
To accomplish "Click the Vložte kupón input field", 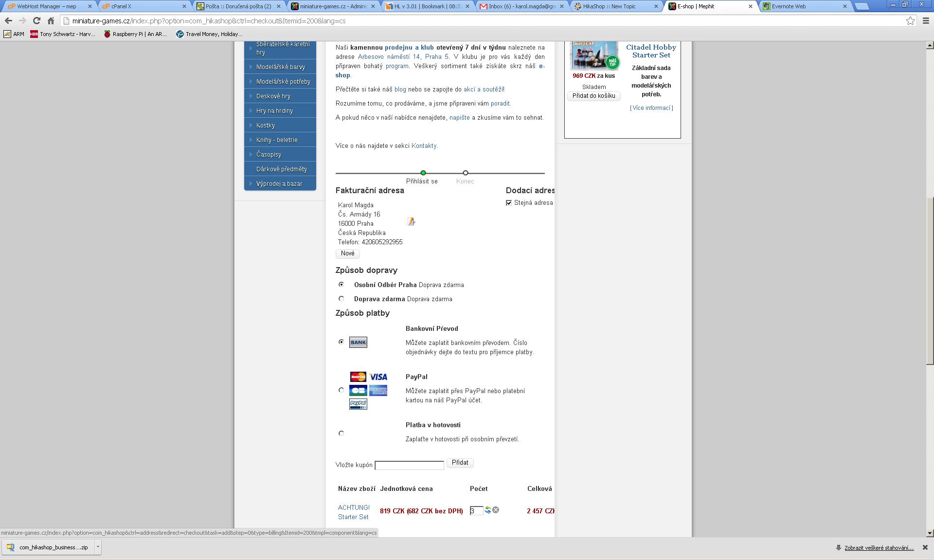I will (409, 465).
